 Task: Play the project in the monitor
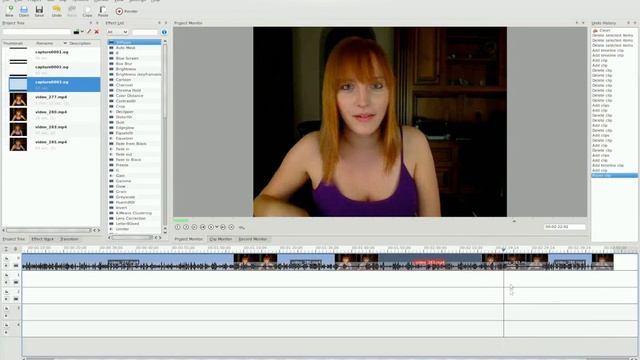click(x=211, y=227)
